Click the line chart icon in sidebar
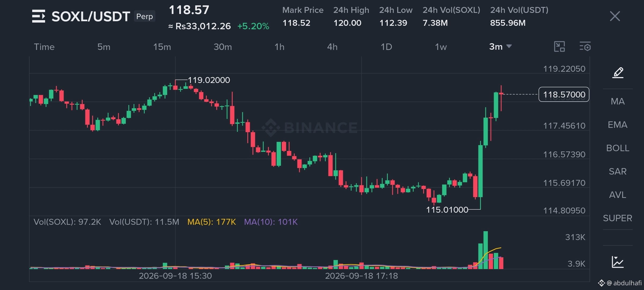This screenshot has width=644, height=290. [618, 262]
